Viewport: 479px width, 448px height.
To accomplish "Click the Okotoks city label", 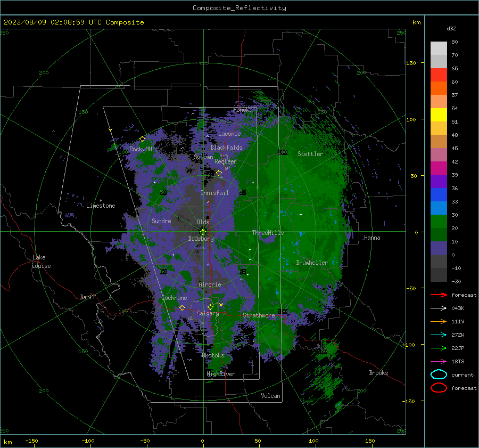I will click(x=213, y=355).
